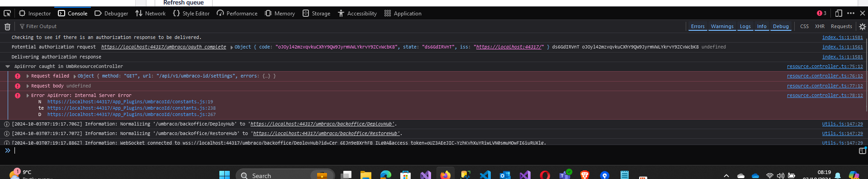Open constants.js:267 stack link
Image resolution: width=868 pixels, height=179 pixels.
(131, 115)
